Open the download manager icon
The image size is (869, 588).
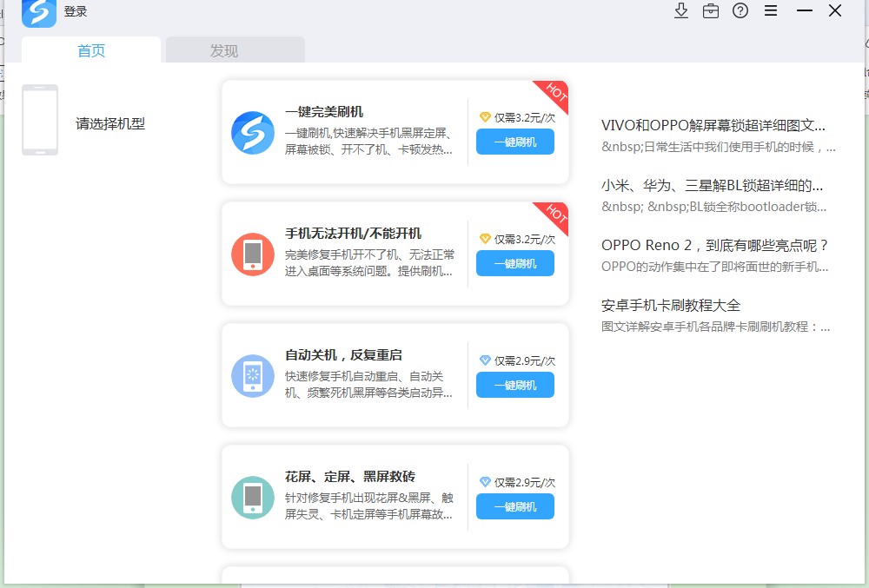681,10
